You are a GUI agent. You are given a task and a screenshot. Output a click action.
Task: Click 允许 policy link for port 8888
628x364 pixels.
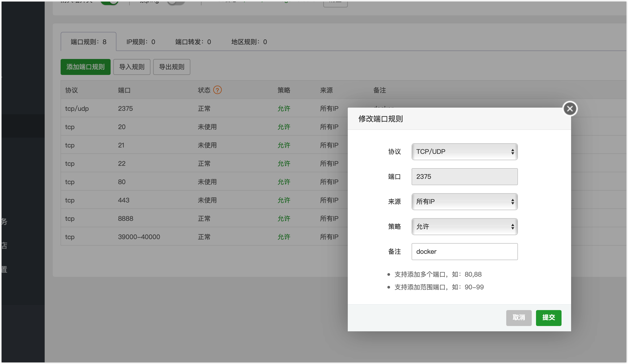(x=284, y=219)
